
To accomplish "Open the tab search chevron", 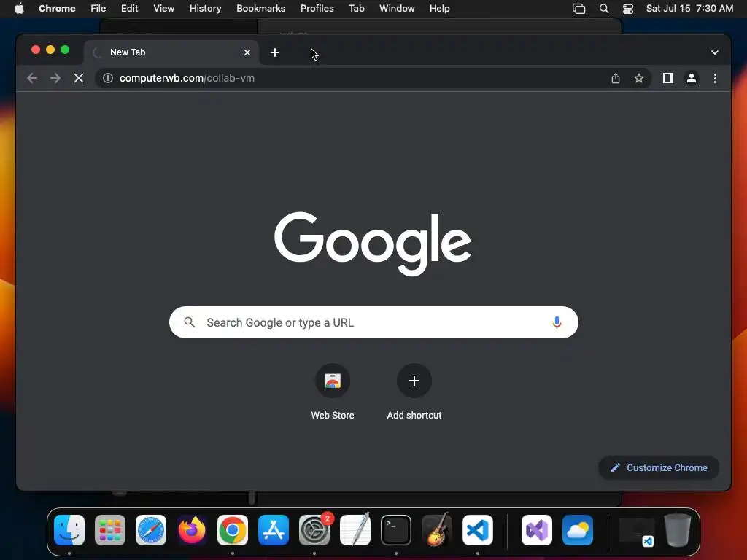I will pyautogui.click(x=715, y=52).
